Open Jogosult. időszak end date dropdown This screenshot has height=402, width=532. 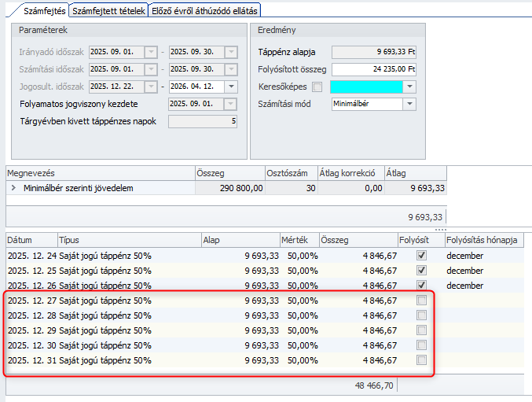click(x=230, y=87)
